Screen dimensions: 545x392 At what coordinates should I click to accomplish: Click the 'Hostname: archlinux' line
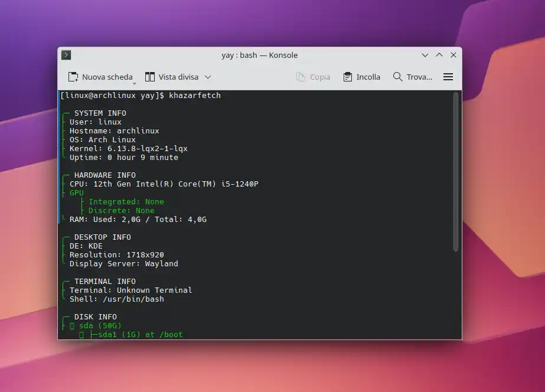pyautogui.click(x=115, y=130)
